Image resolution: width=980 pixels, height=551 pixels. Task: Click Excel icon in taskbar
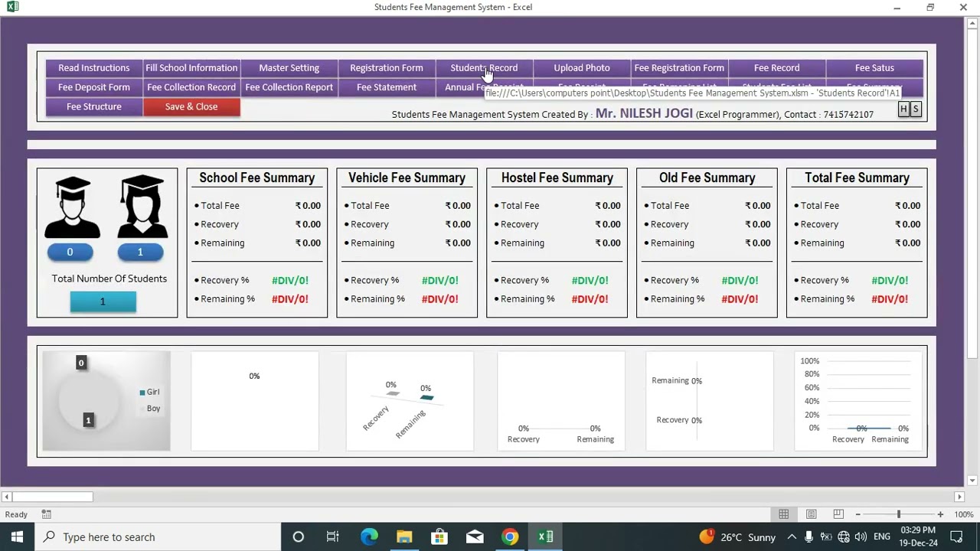[545, 536]
